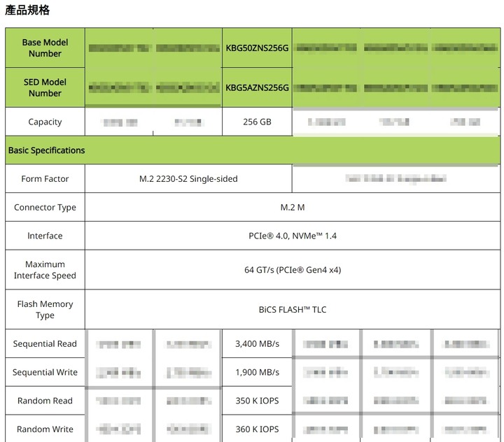Click the Maximum Interface Speed label
504x442 pixels.
(45, 270)
